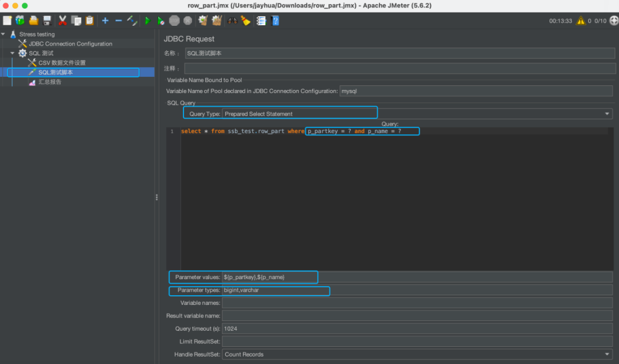Click the Save test plan floppy icon
The height and width of the screenshot is (364, 619).
[x=47, y=21]
